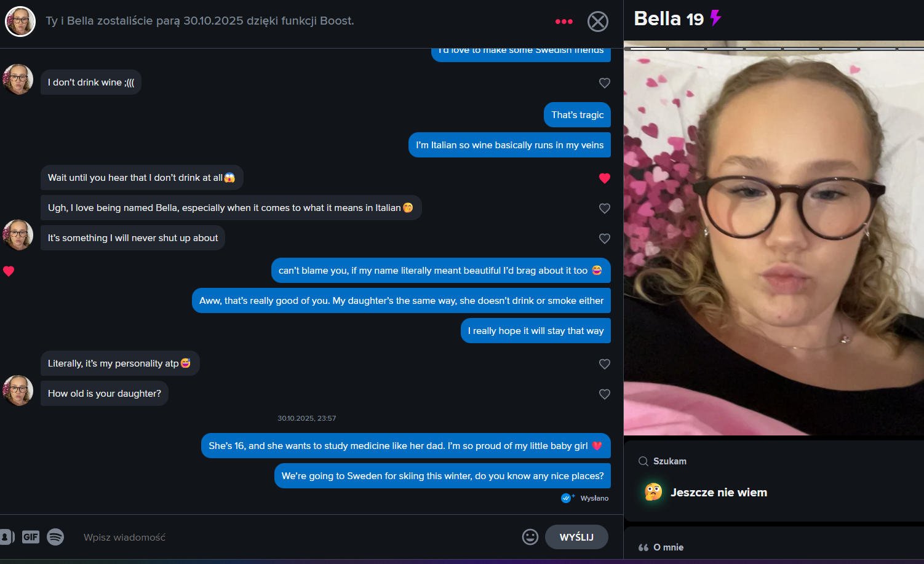924x564 pixels.
Task: Focus the "Wpisz wiadomość" text field
Action: pyautogui.click(x=295, y=537)
